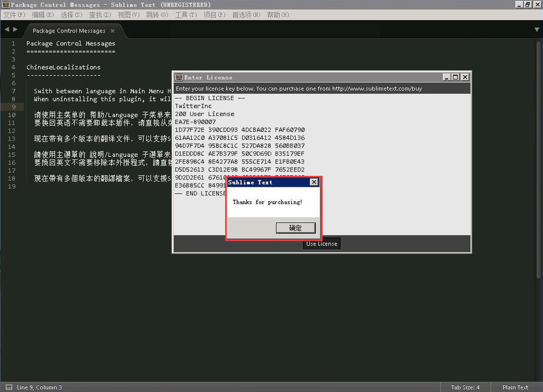Open the 首选项(N) menu
This screenshot has width=543, height=392.
tap(246, 15)
